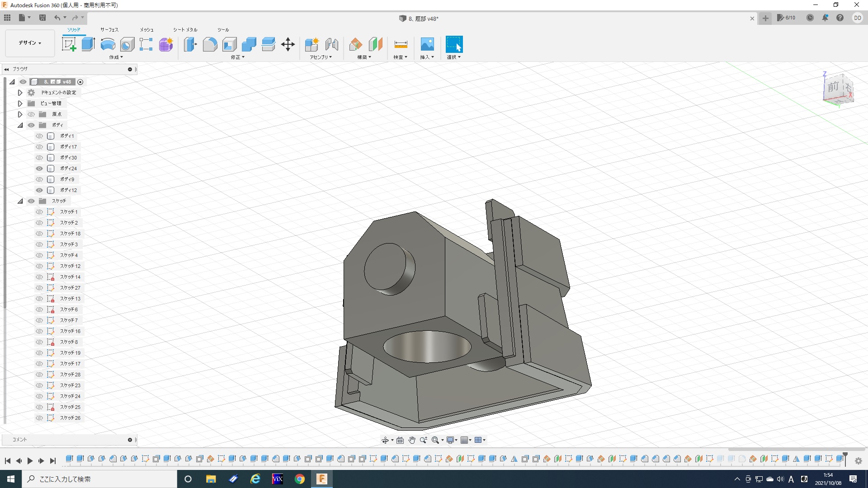
Task: Select the Revolve tool icon
Action: click(108, 44)
